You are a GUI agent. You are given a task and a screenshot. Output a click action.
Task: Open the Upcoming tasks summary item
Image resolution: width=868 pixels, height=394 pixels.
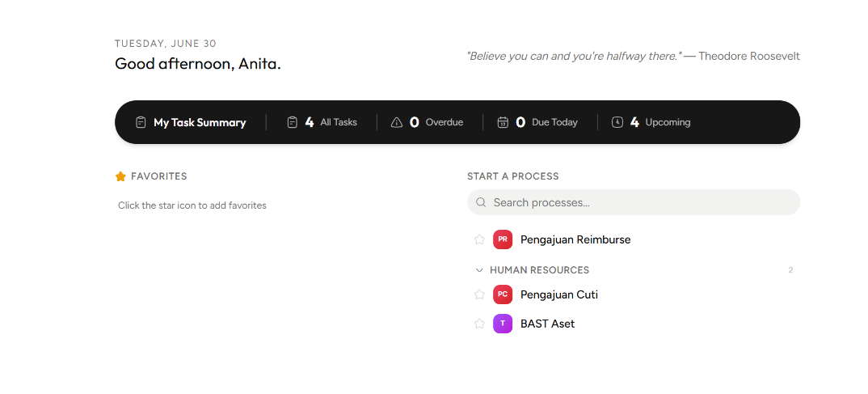651,122
